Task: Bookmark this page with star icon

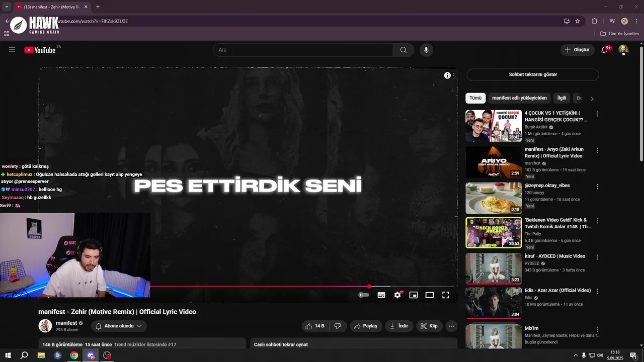Action: (578, 21)
